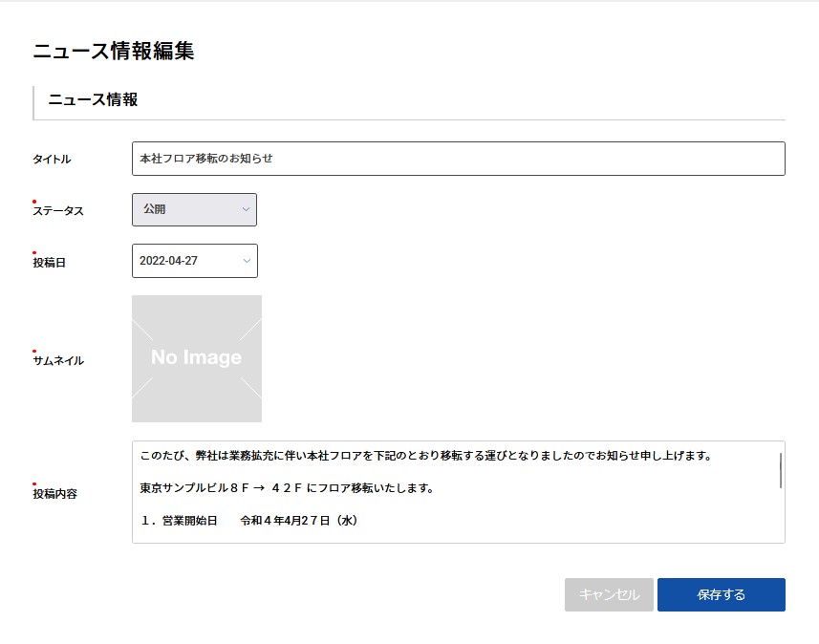Viewport: 819px width, 644px height.
Task: Click the first line of the 投稿内容 text
Action: pos(425,456)
